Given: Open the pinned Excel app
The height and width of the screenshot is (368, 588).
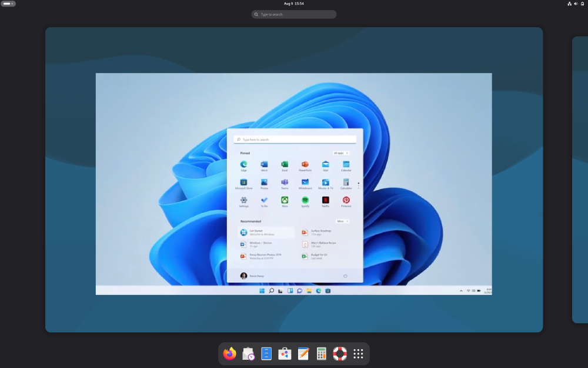Looking at the screenshot, I should point(285,166).
